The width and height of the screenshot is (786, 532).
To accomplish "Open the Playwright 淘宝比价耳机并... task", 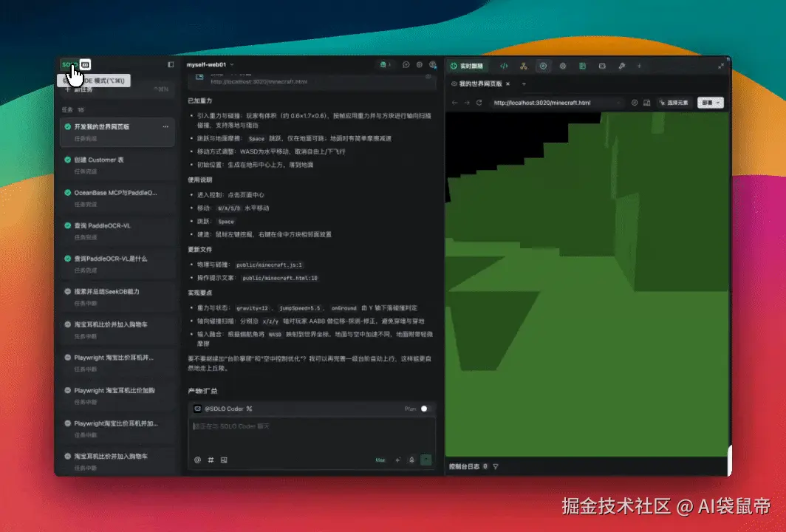I will coord(117,363).
